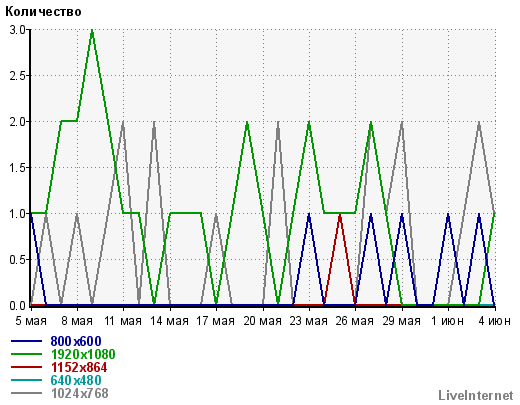Click the 1024x768 legend label
Screen dimensions: 520x405
click(x=79, y=393)
